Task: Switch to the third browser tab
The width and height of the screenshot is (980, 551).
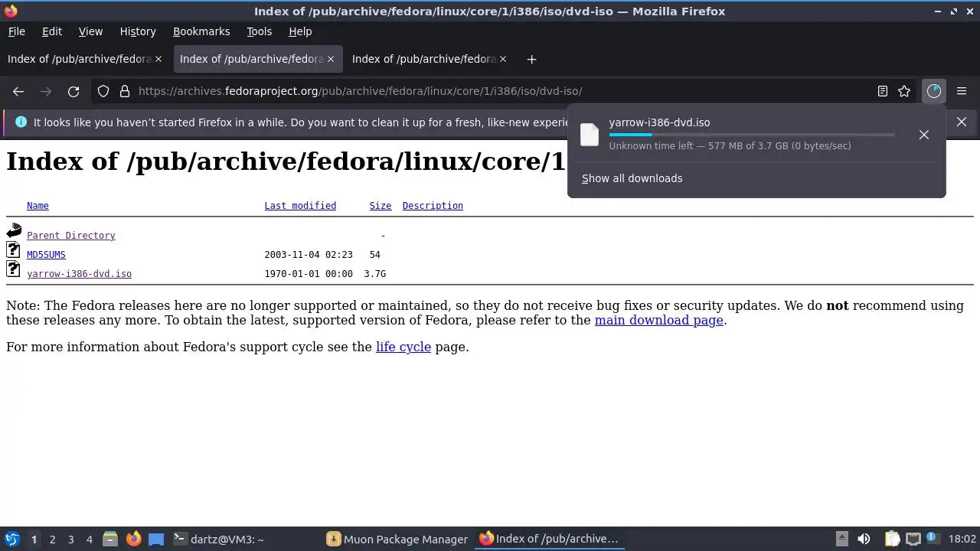Action: click(429, 59)
